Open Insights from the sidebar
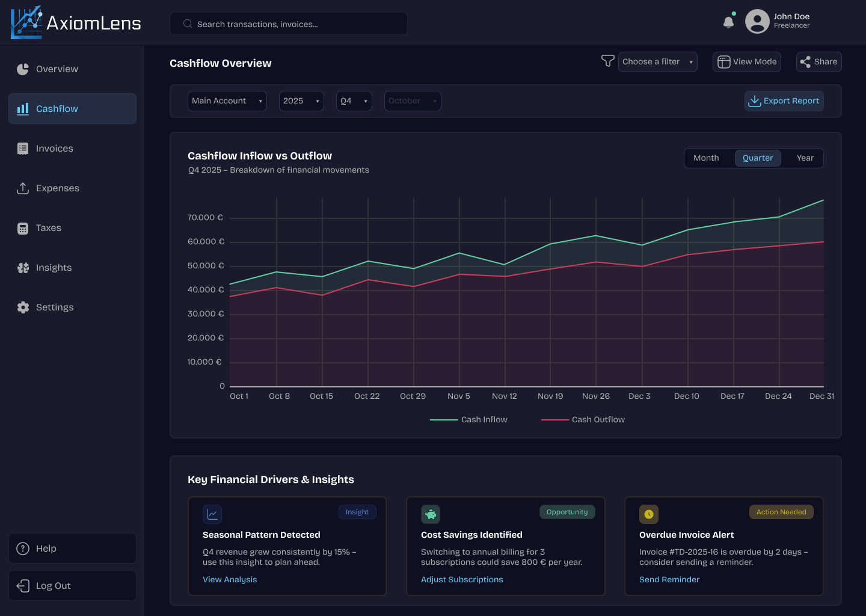Screen dimensions: 866x616 coord(54,268)
